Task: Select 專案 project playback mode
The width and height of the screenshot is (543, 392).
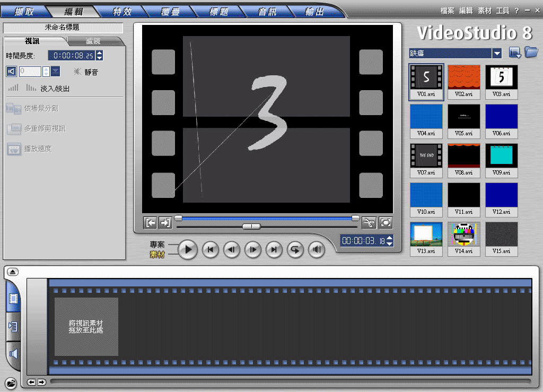Action: click(x=157, y=245)
